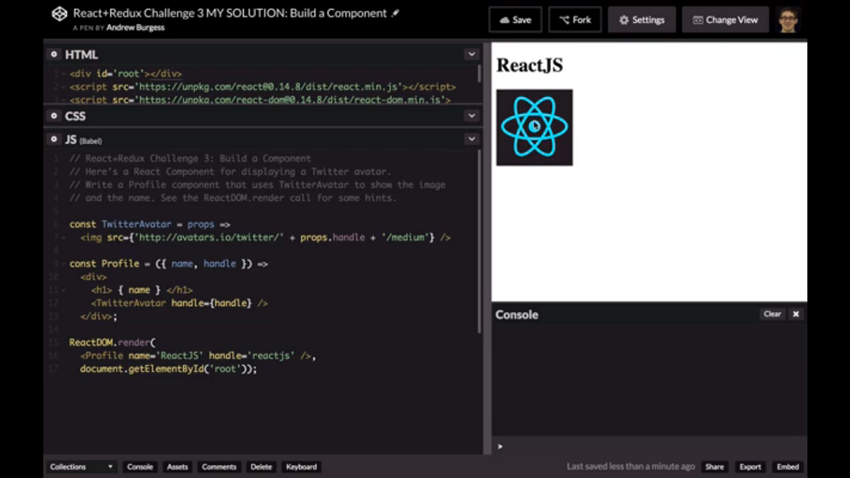
Task: Share the pen
Action: [714, 467]
